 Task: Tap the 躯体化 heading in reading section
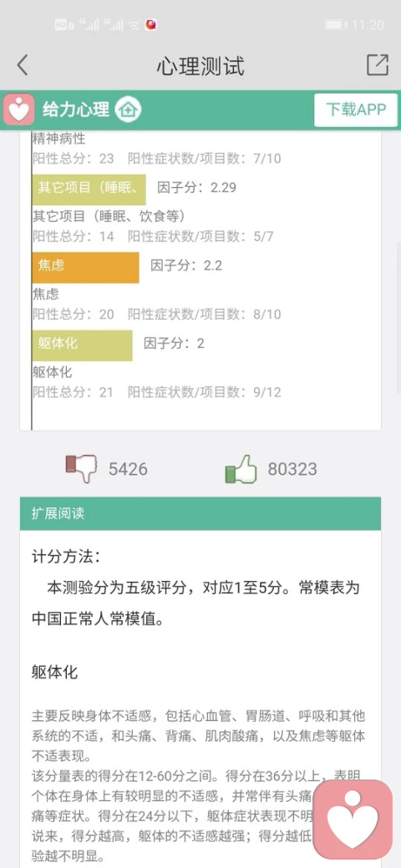(x=55, y=673)
